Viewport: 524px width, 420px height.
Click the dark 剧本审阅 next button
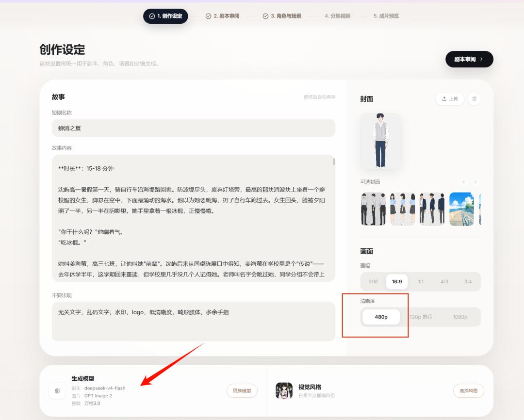click(469, 59)
